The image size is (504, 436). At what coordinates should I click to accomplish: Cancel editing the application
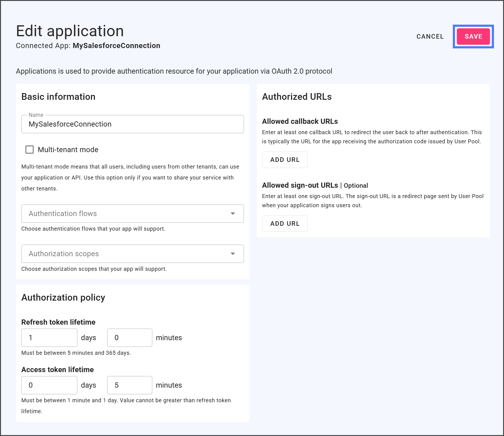(430, 37)
